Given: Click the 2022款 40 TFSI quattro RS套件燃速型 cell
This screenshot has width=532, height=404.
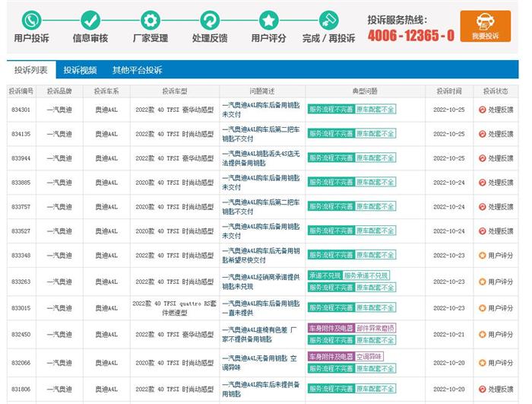Looking at the screenshot, I should pyautogui.click(x=174, y=308).
